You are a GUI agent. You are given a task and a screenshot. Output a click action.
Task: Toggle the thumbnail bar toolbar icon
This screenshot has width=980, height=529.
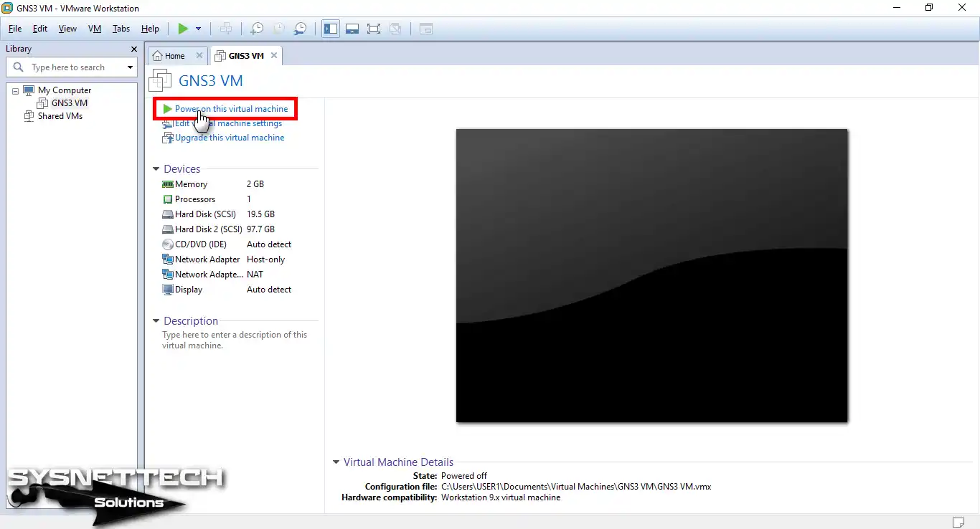(x=352, y=29)
